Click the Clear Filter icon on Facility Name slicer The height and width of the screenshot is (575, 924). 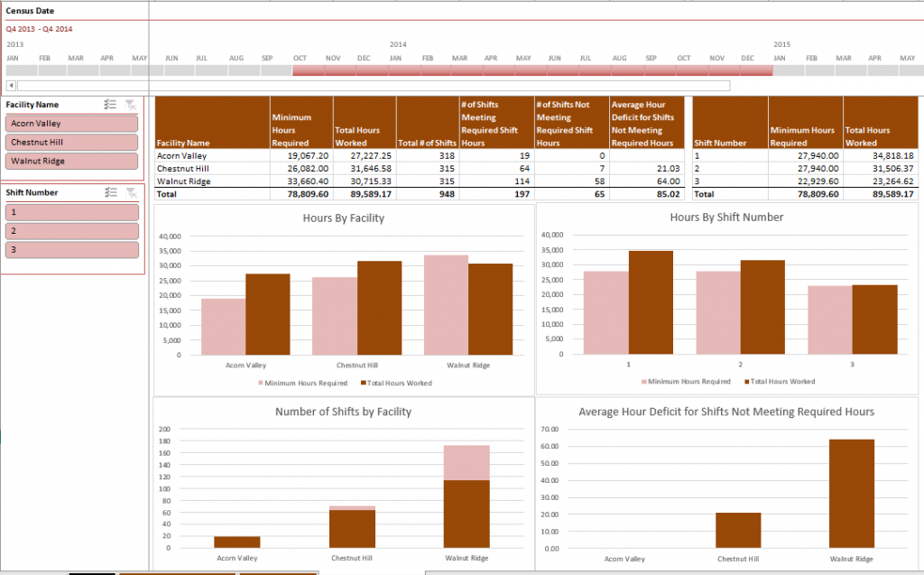pos(132,104)
